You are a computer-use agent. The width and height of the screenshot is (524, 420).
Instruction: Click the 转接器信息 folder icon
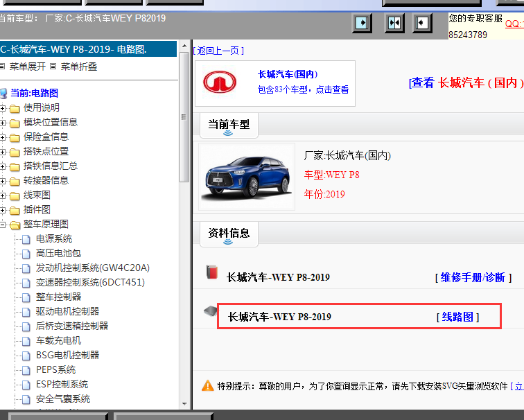pyautogui.click(x=15, y=181)
